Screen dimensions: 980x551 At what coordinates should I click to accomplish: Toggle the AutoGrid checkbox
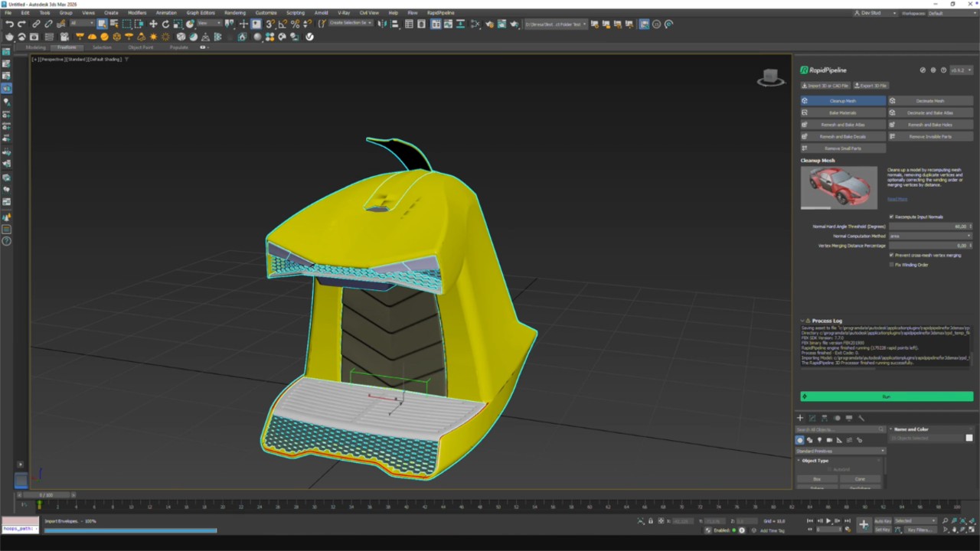point(829,469)
